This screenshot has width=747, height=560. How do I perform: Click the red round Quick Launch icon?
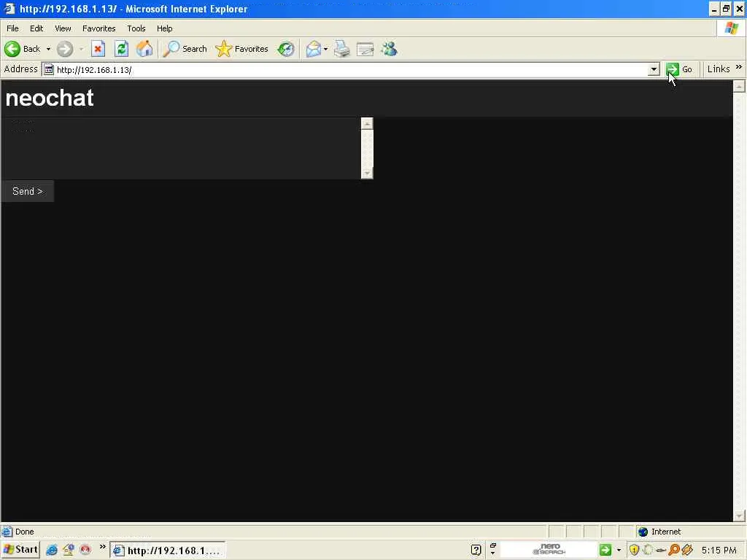[x=85, y=550]
